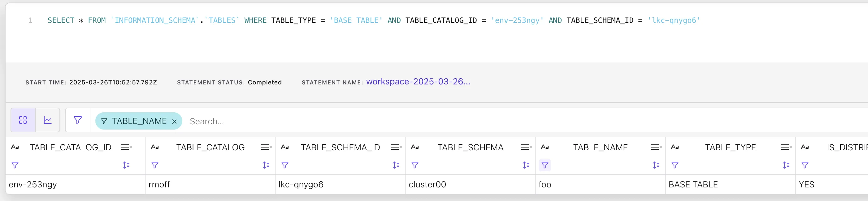Open the TABLE_SCHEMA column menu
The height and width of the screenshot is (201, 868).
point(526,148)
